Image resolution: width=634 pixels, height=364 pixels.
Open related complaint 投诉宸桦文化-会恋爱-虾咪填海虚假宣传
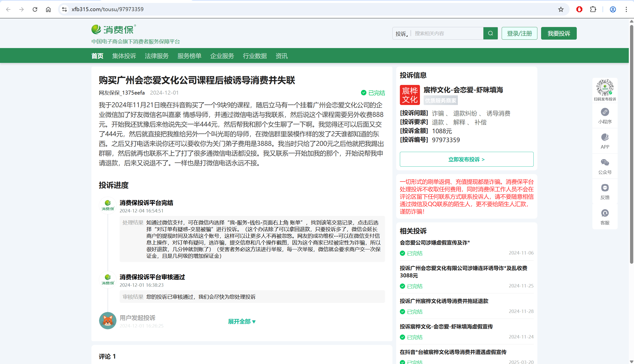pos(446,327)
